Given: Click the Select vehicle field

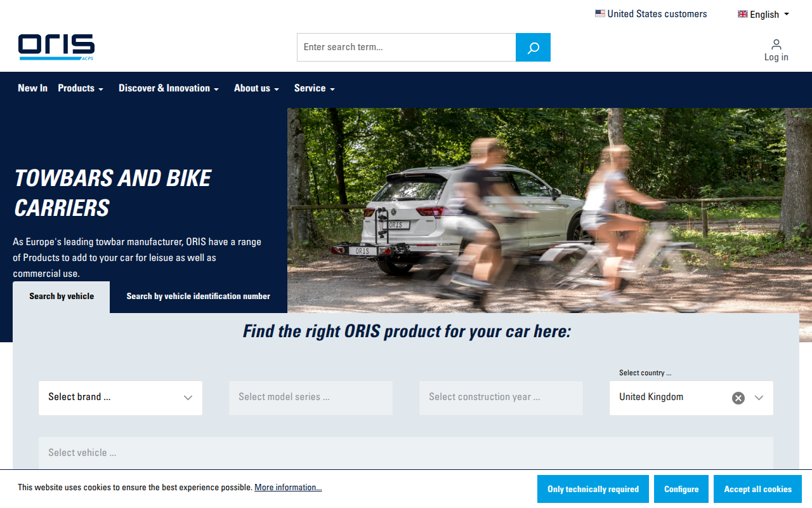Looking at the screenshot, I should click(406, 453).
